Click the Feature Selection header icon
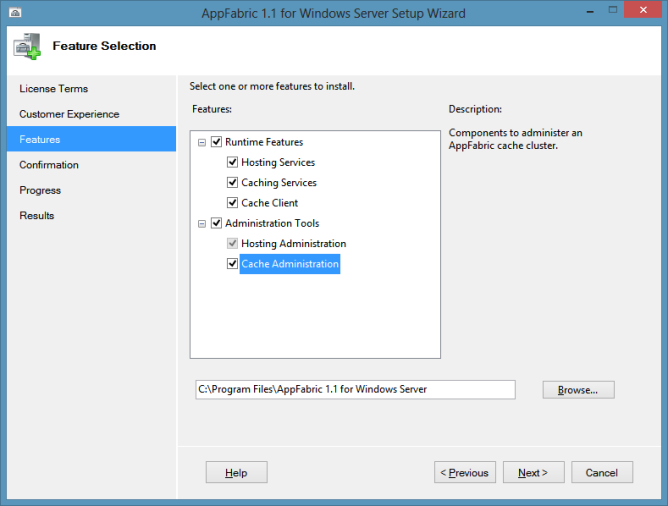The image size is (668, 506). click(x=27, y=46)
